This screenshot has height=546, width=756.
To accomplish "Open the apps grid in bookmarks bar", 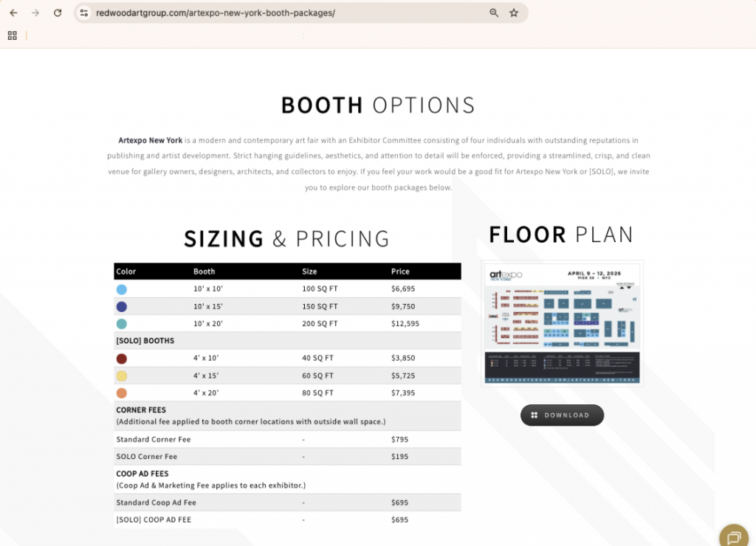I will (x=13, y=35).
